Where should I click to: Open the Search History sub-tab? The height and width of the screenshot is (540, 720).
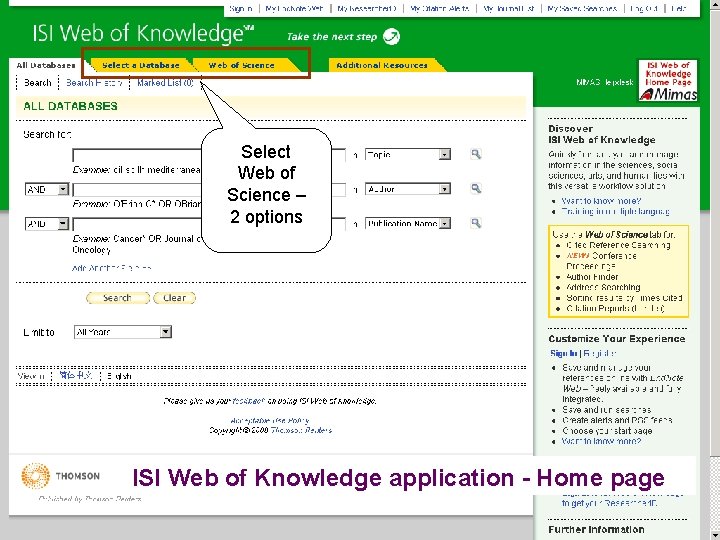tap(94, 83)
